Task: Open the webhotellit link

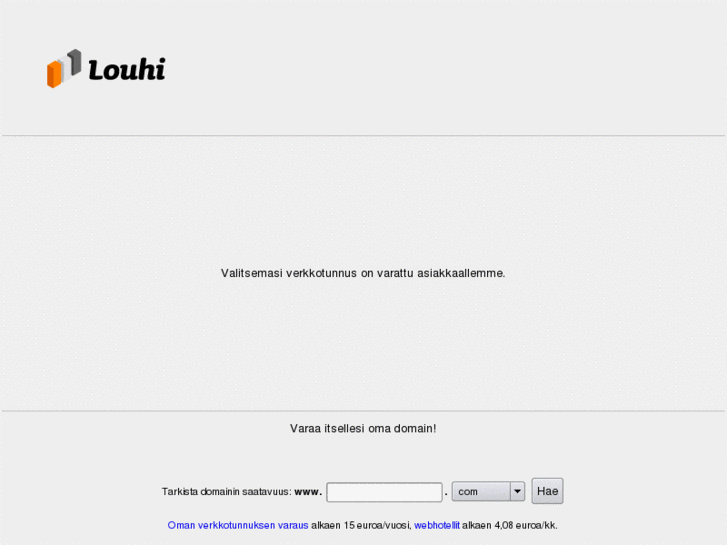Action: point(437,525)
